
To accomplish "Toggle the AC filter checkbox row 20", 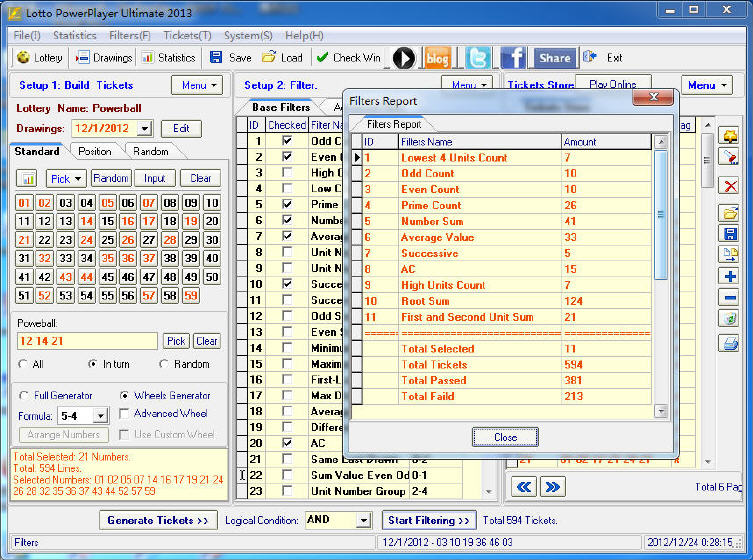I will click(287, 442).
